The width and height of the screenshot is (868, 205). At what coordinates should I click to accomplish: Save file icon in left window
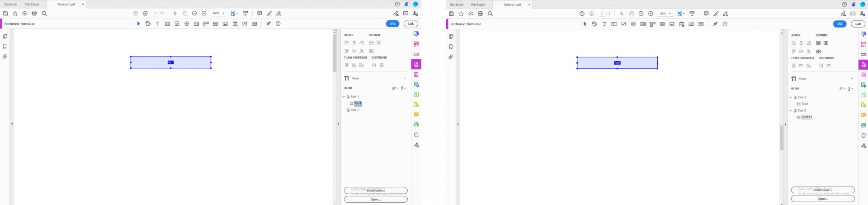5,14
